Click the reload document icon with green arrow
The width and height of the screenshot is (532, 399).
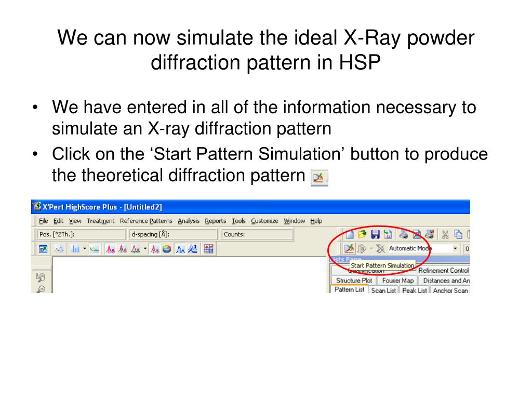388,234
